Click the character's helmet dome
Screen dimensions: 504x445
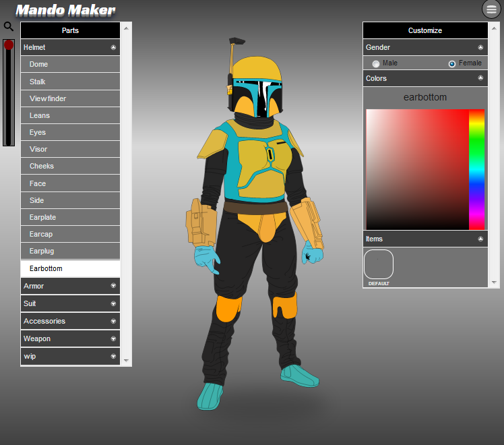pos(257,69)
